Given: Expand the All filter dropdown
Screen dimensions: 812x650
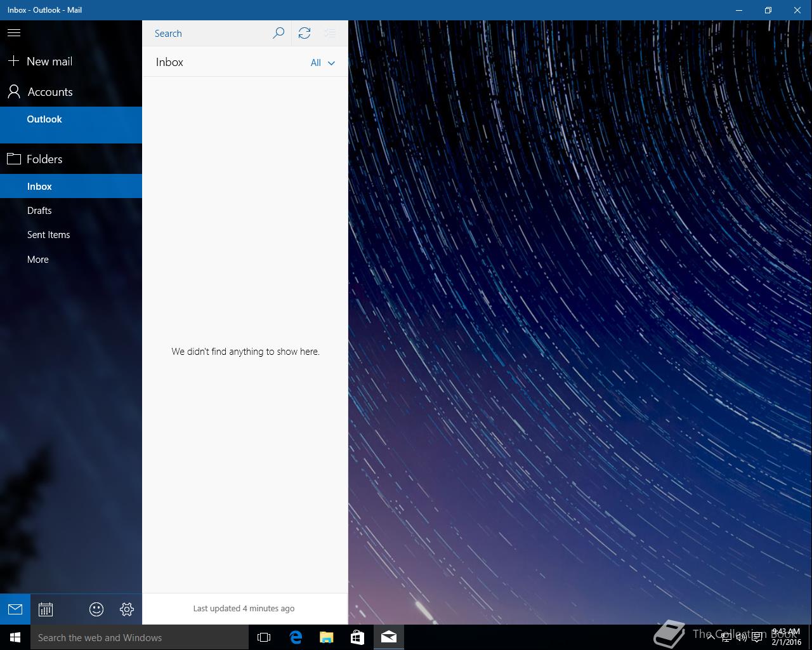Looking at the screenshot, I should click(322, 63).
